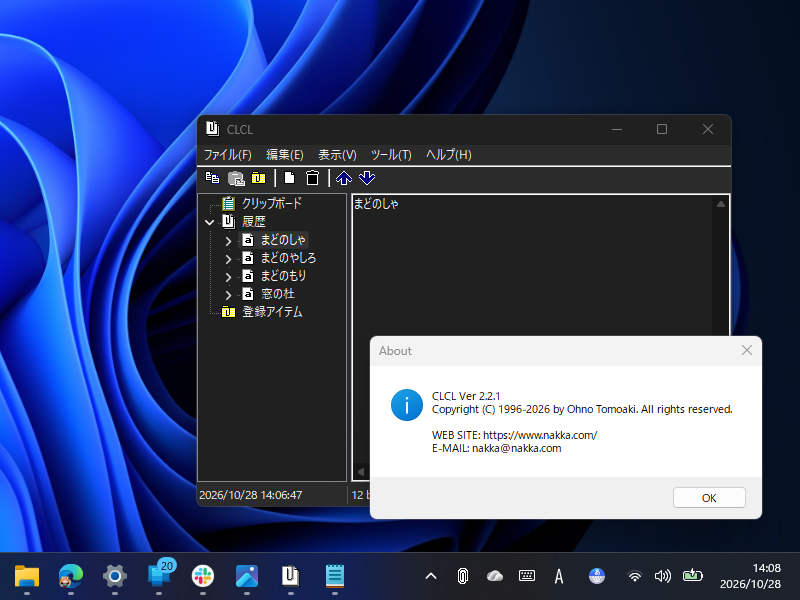Click the 2026/10/28 14:06:47 status bar text
This screenshot has width=800, height=600.
[251, 495]
